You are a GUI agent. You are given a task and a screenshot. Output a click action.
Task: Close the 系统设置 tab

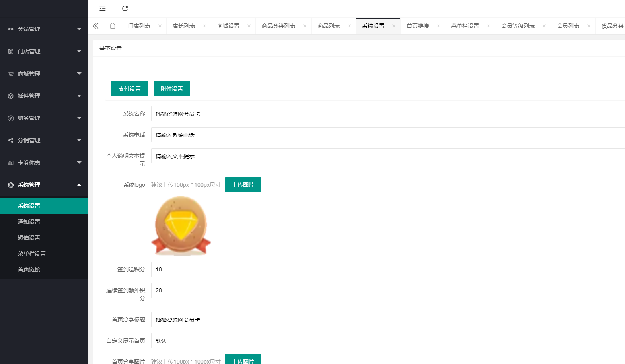(394, 26)
